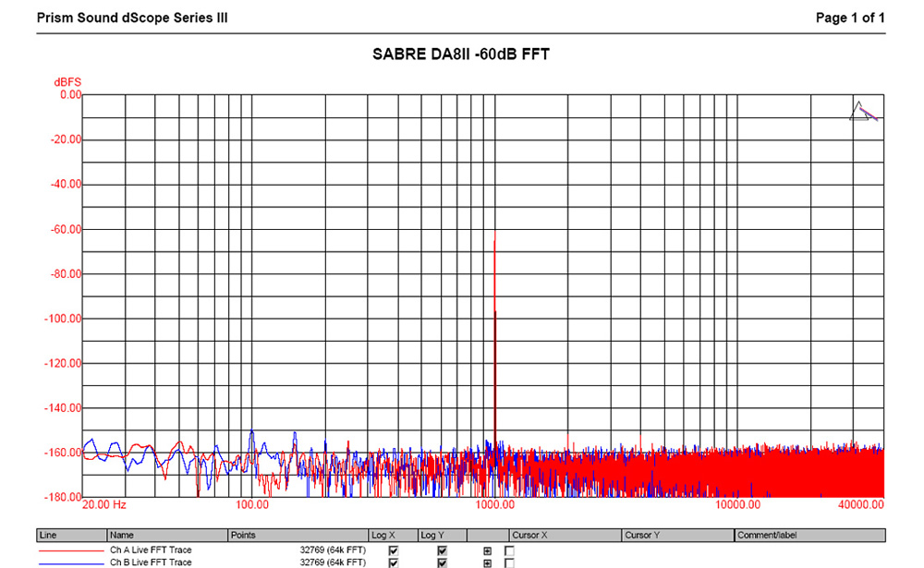Toggle Log X checkbox for Ch A Live FFT Trace
924x568 pixels.
(393, 550)
